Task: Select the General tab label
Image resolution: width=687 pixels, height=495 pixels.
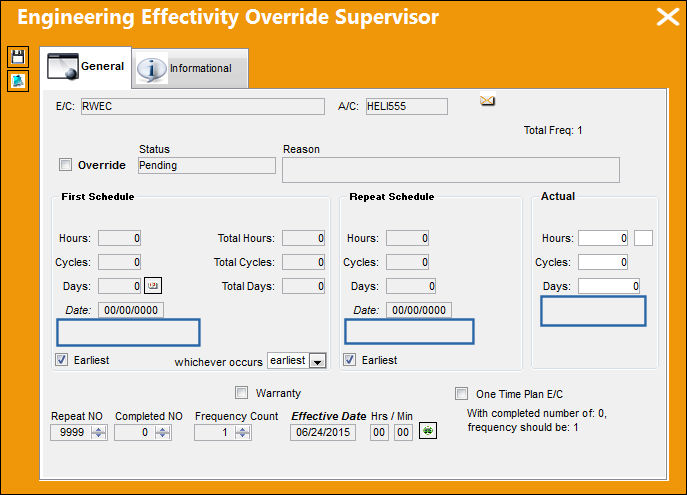Action: [x=103, y=66]
